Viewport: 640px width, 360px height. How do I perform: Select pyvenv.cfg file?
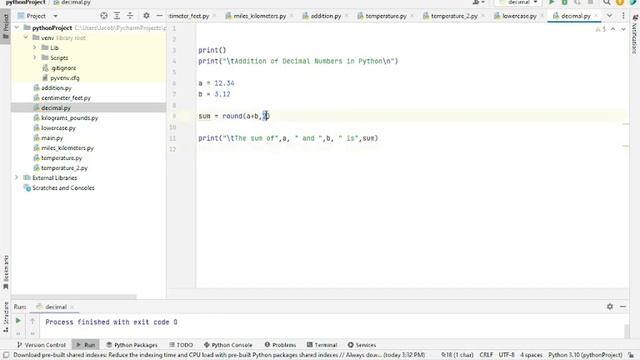click(x=61, y=78)
